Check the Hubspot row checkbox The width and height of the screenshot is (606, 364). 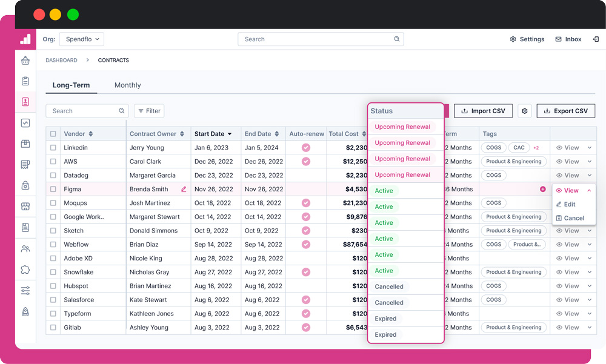pyautogui.click(x=53, y=286)
